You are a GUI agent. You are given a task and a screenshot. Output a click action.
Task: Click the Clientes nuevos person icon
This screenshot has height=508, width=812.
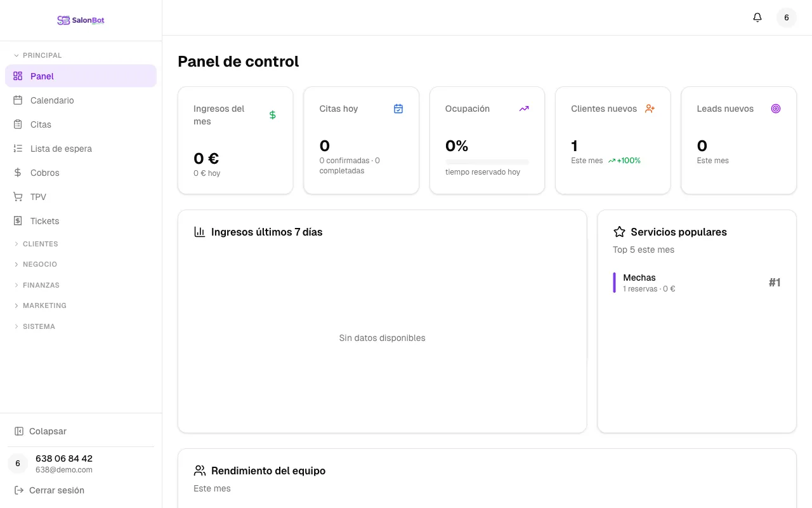pos(650,108)
